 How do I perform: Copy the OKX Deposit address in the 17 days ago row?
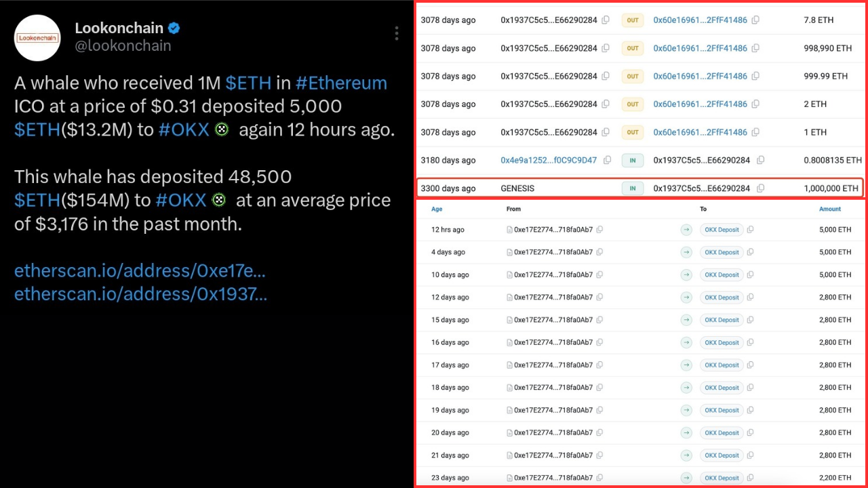click(750, 365)
